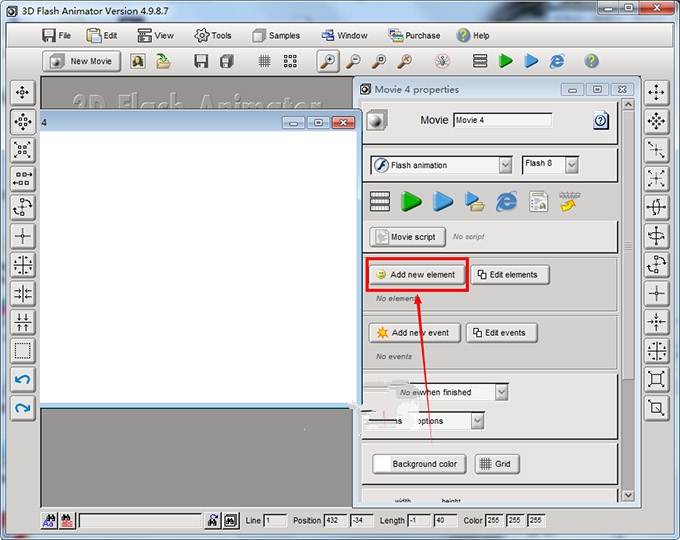The width and height of the screenshot is (680, 540).
Task: Select the dotted rectangle selection tool
Action: pos(23,350)
